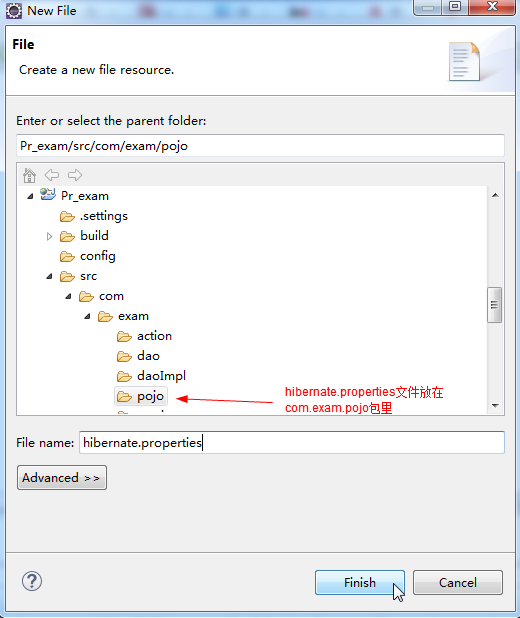Viewport: 520px width, 618px height.
Task: Click the dao folder icon
Action: point(124,357)
